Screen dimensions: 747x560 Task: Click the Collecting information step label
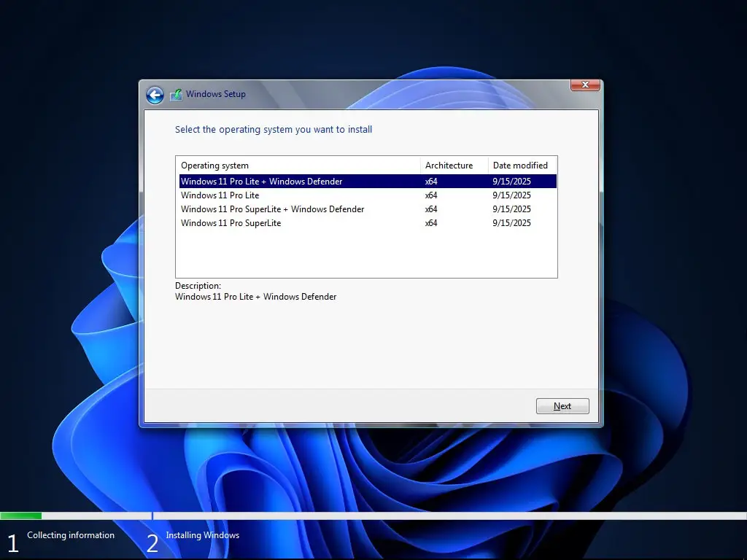tap(70, 535)
